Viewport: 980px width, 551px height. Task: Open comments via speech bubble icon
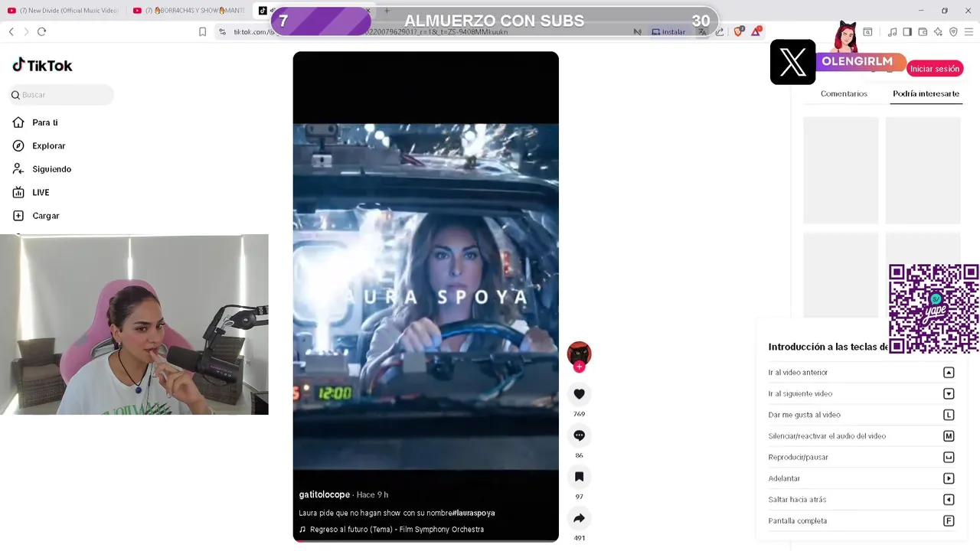[579, 435]
